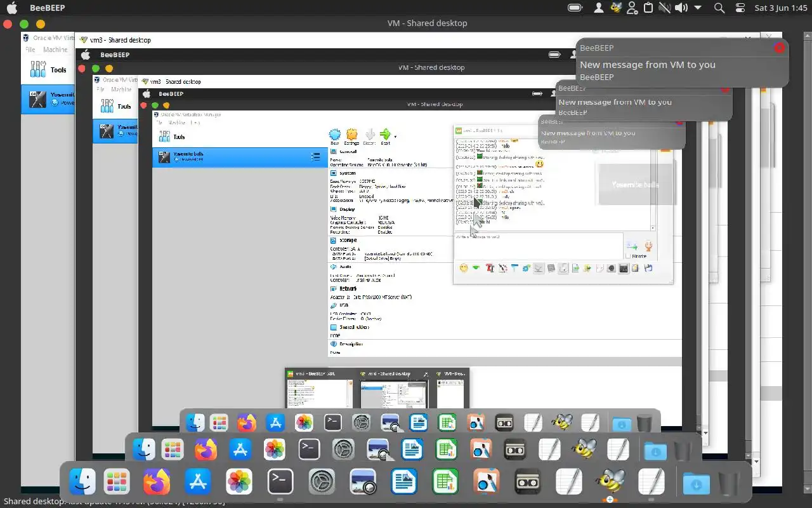Open the clipboard icon in top menu bar

coord(648,8)
